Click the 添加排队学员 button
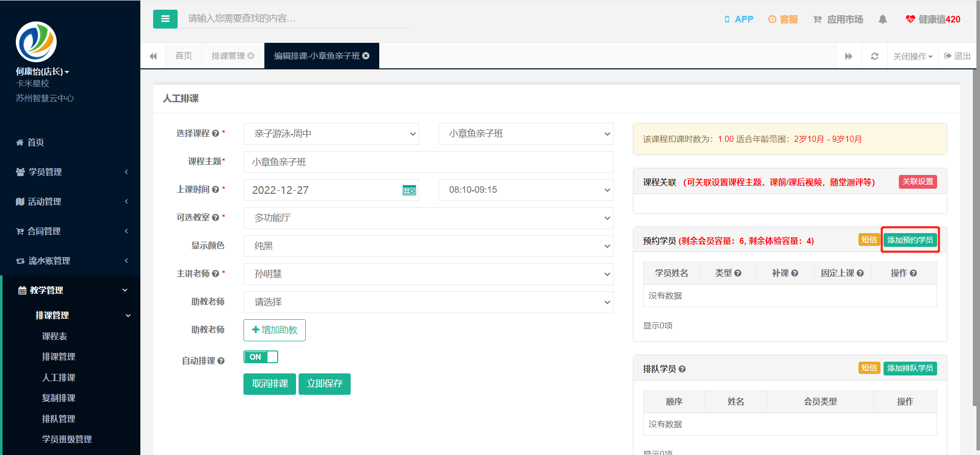Screen dimensions: 980x455 click(x=910, y=368)
